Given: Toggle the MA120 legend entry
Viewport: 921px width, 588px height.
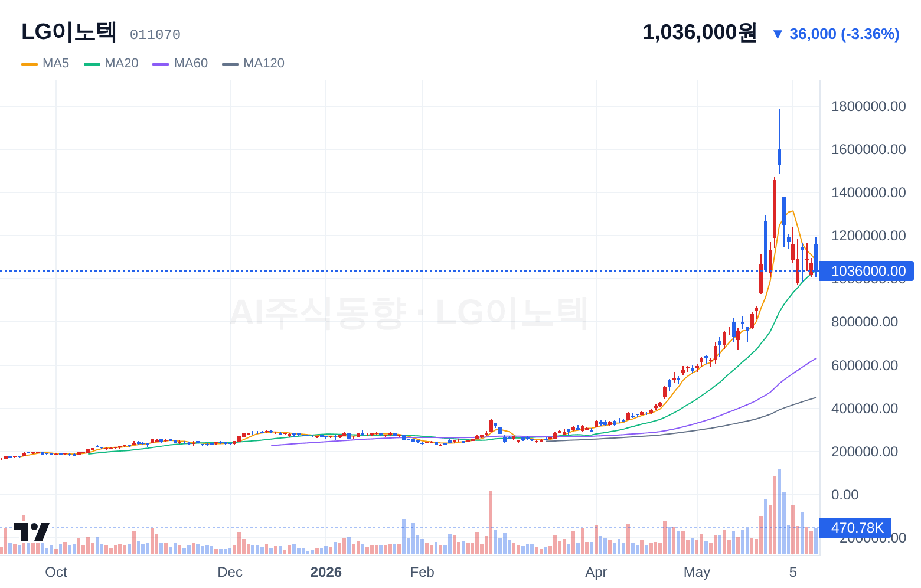Looking at the screenshot, I should (x=253, y=63).
